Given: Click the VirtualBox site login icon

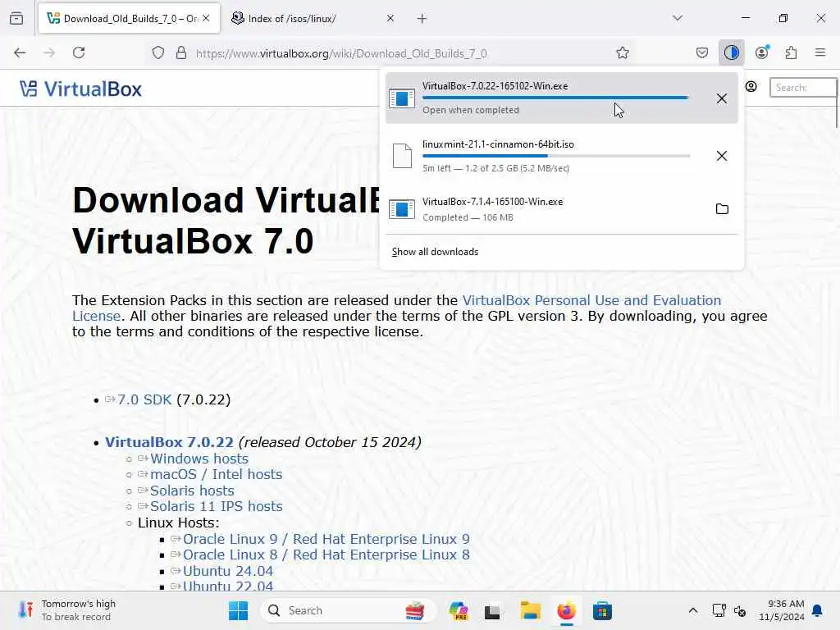Looking at the screenshot, I should 751,87.
